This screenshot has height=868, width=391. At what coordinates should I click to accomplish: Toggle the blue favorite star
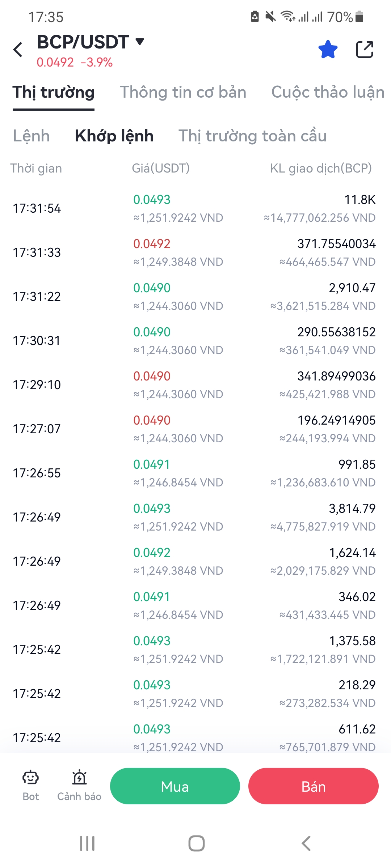pos(328,50)
